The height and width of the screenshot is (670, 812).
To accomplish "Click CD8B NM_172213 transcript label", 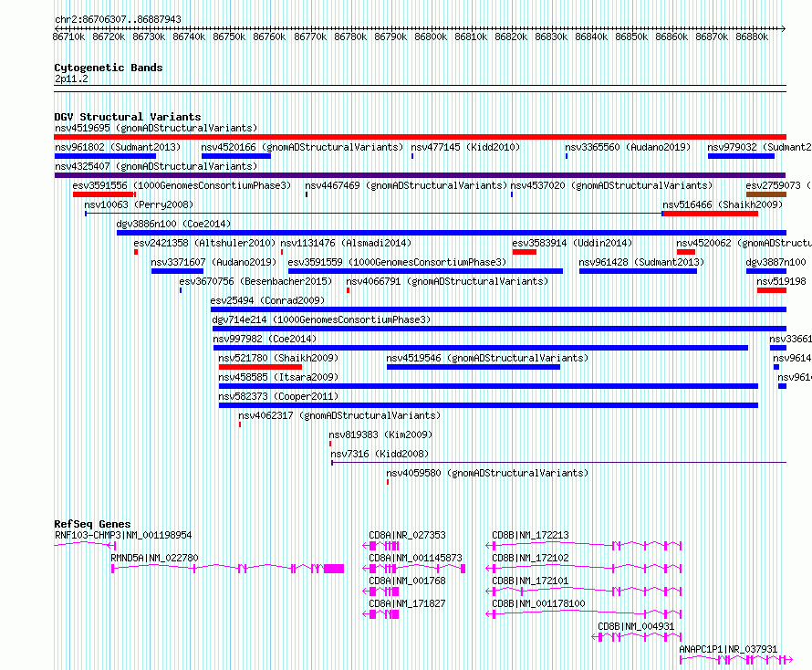I will tap(530, 535).
